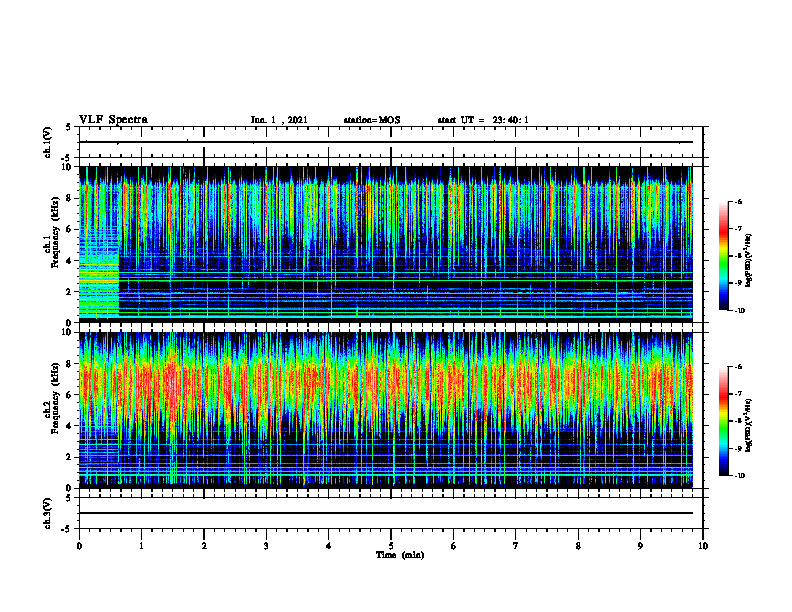Click the -7 label on ch.2 color bar
This screenshot has width=792, height=612.
[x=738, y=394]
